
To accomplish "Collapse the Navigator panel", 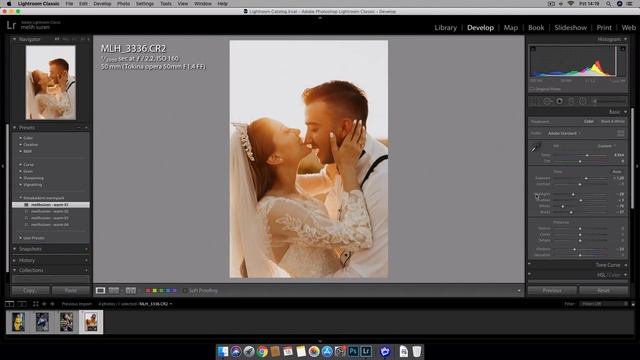I will [x=15, y=39].
